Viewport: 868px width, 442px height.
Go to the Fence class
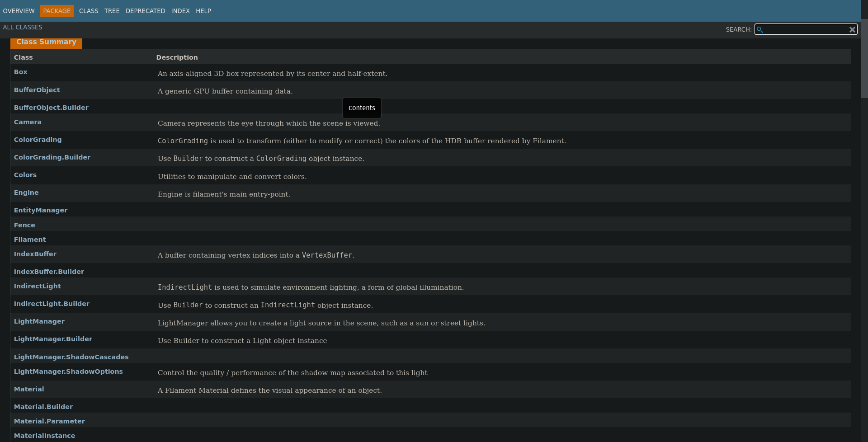pos(24,225)
